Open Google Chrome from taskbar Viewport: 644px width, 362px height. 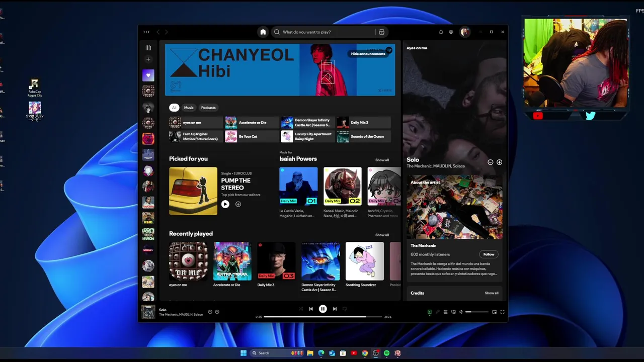pos(365,353)
